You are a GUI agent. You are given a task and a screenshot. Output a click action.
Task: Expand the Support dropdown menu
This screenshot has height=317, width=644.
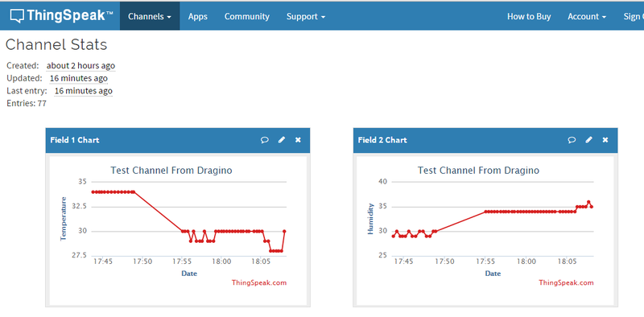click(x=306, y=16)
